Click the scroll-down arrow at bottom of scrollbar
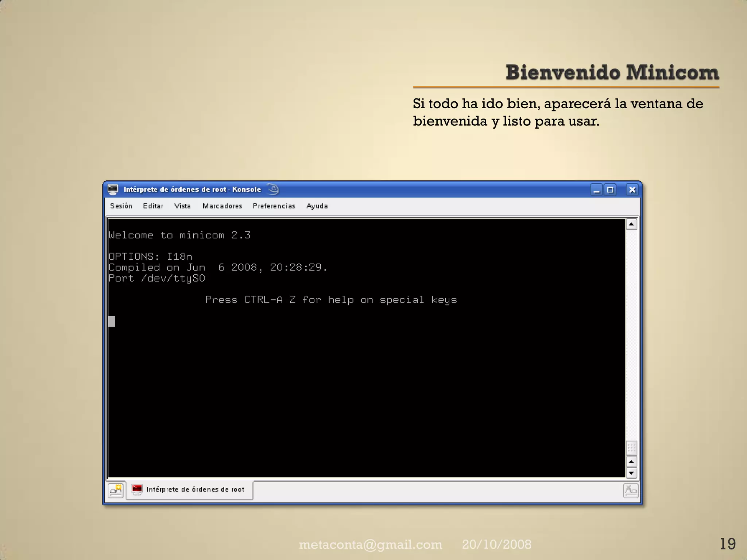Viewport: 747px width, 560px height. point(631,473)
